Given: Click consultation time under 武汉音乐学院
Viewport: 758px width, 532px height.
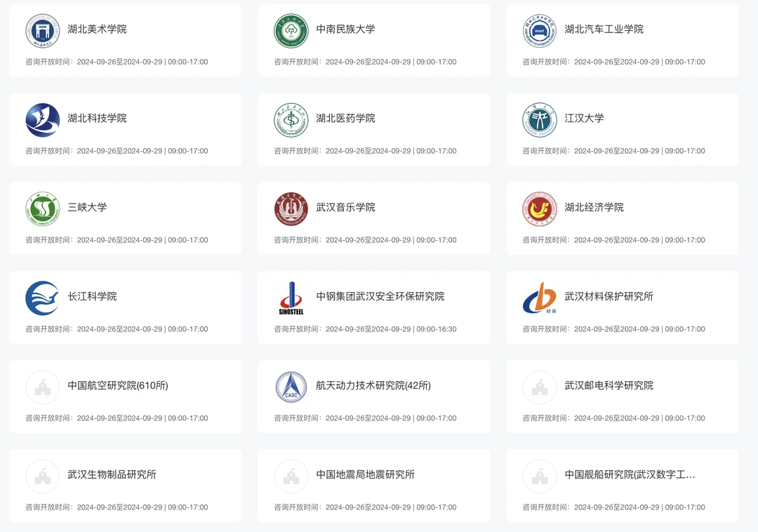Looking at the screenshot, I should click(x=365, y=239).
